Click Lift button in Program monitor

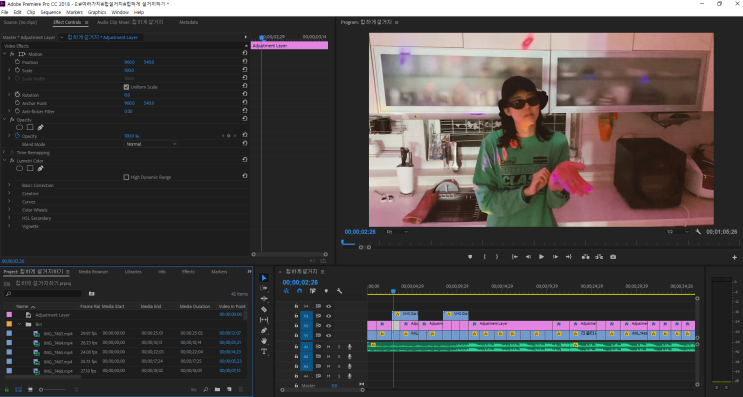coord(586,257)
